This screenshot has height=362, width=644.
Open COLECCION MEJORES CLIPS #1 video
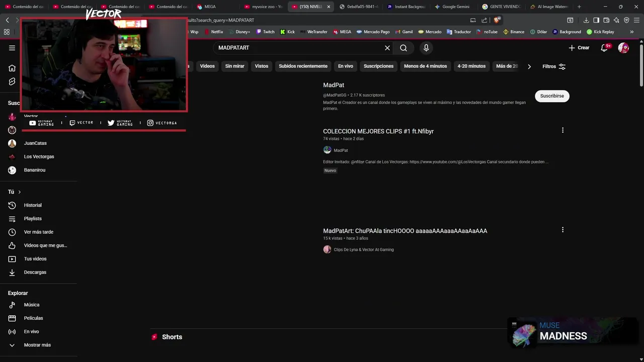[x=378, y=131]
